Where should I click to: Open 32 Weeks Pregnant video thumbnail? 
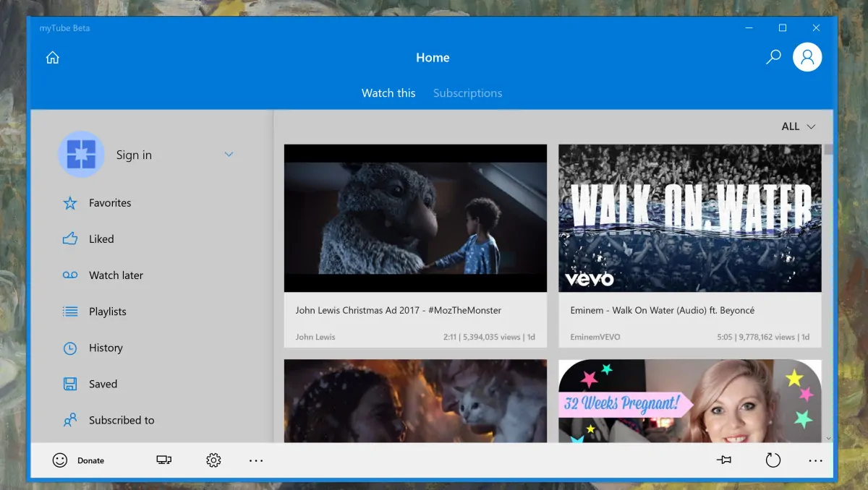click(x=690, y=401)
